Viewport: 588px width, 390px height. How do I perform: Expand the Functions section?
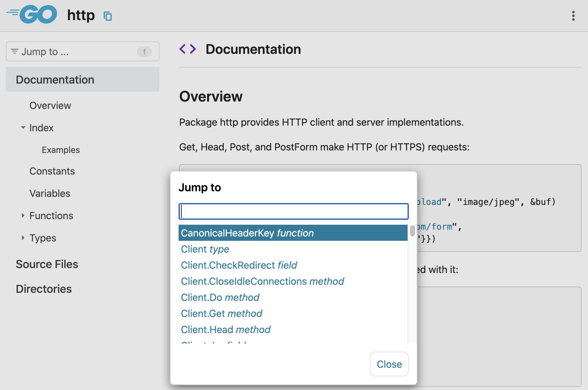[23, 215]
